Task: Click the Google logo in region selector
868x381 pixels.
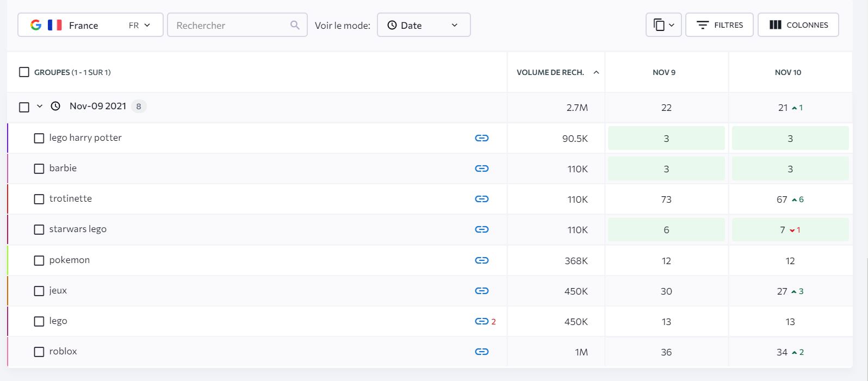Action: coord(36,25)
